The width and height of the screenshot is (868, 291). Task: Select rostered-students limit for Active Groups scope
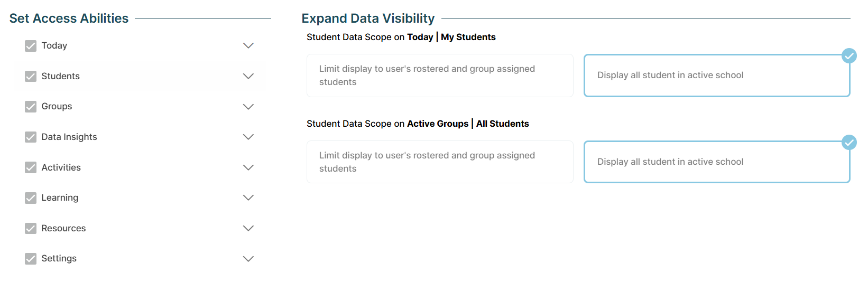pos(440,162)
